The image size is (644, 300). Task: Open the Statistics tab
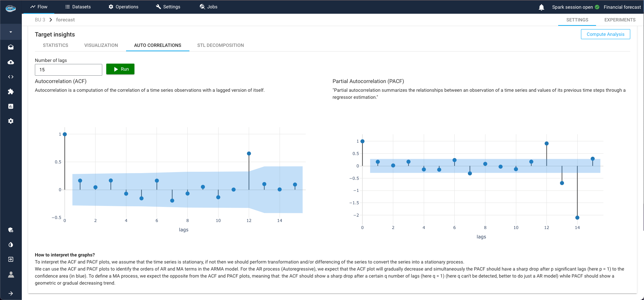[56, 45]
